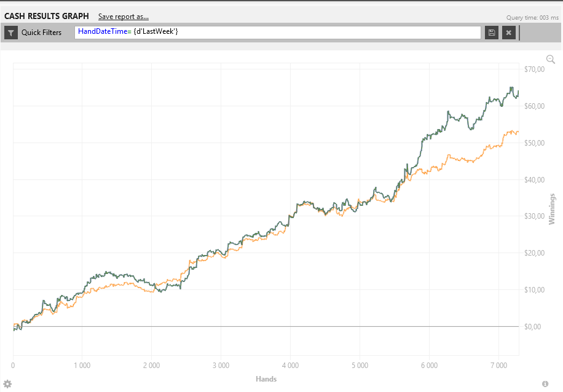Click the $70,00 label on Y axis
Image resolution: width=563 pixels, height=392 pixels.
(533, 69)
